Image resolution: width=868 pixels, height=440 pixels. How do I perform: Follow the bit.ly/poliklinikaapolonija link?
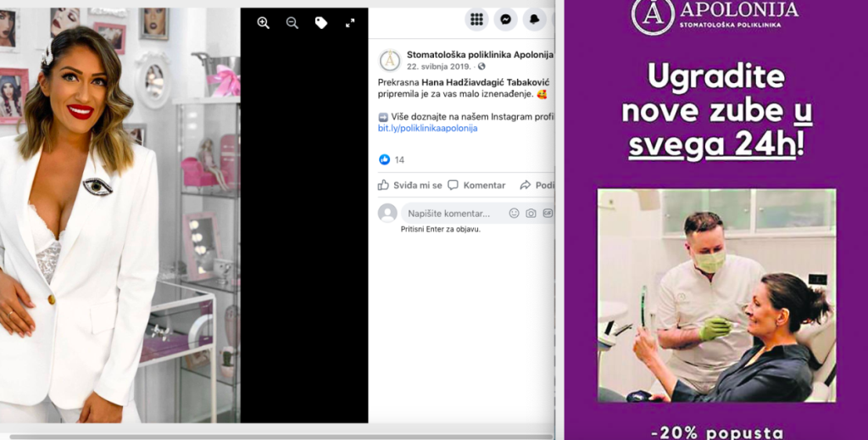click(427, 128)
